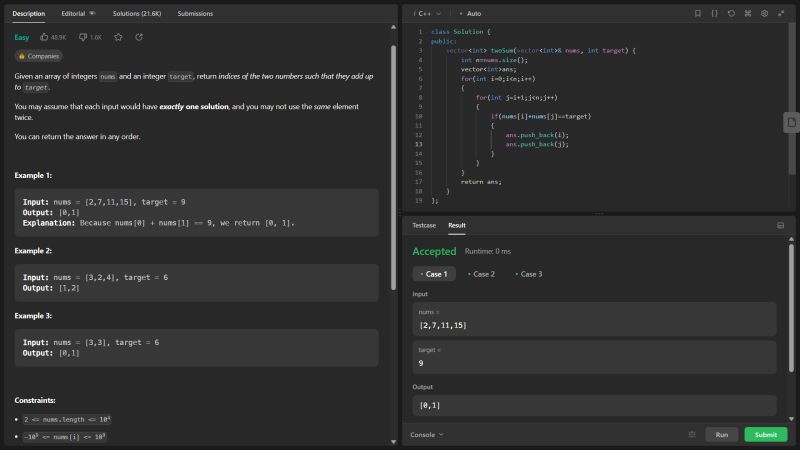Screen dimensions: 800x450
Task: Open the C++ language dropdown
Action: tap(426, 14)
